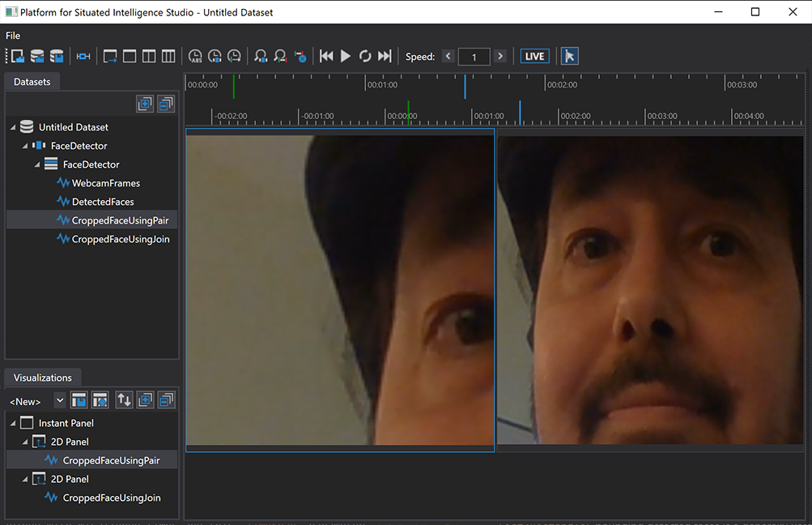Screen dimensions: 812x525
Task: Jump to end with the fast-forward icon
Action: tap(385, 56)
